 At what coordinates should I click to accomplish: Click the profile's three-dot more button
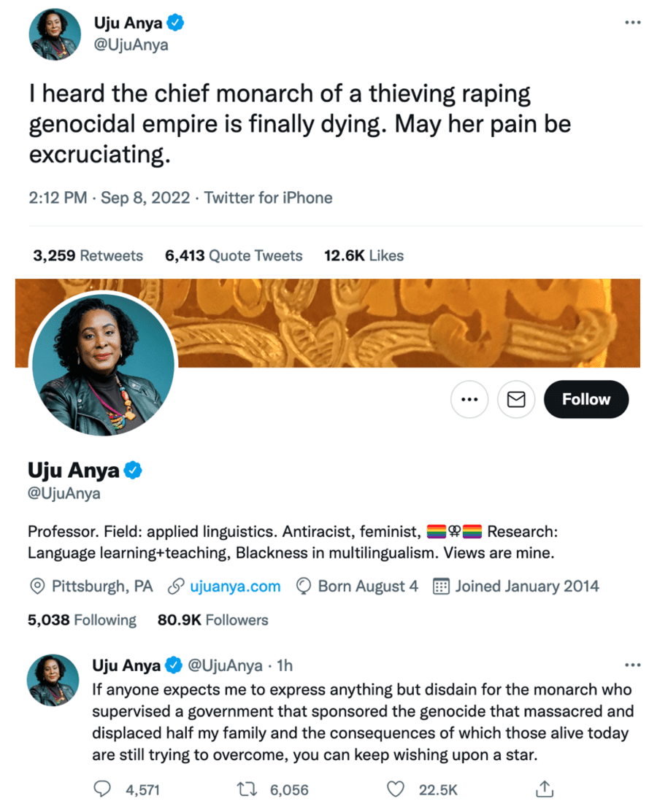(x=469, y=399)
